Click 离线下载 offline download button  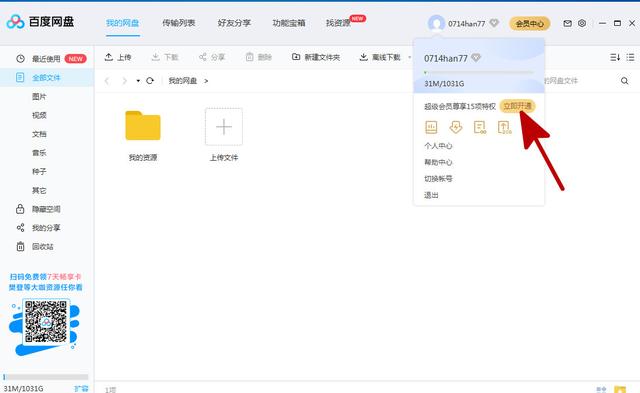[380, 57]
